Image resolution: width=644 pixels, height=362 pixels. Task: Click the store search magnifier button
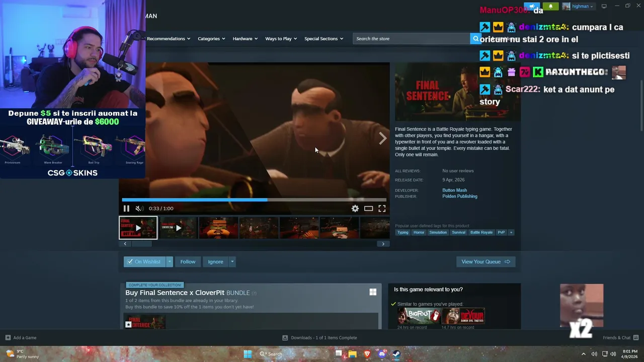pos(475,39)
